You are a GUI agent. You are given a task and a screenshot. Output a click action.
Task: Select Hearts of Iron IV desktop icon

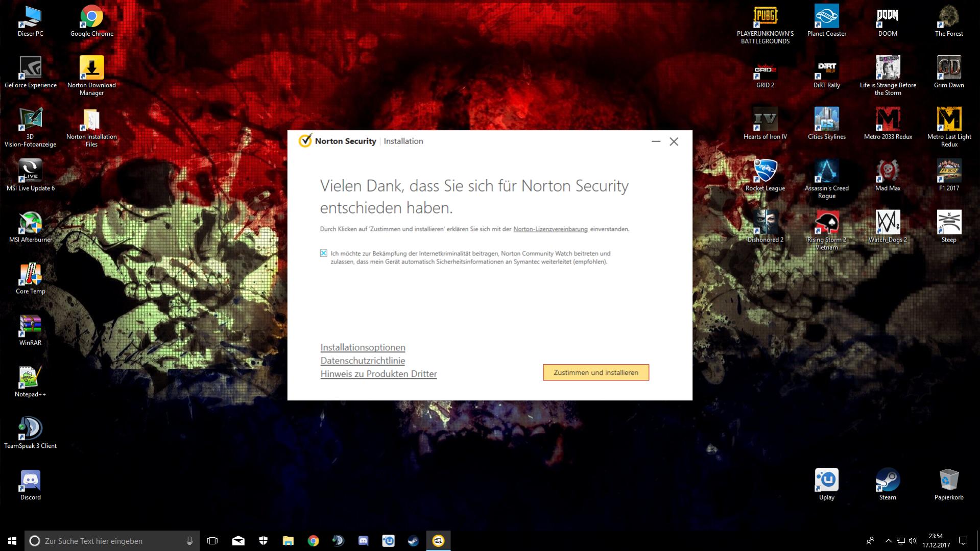[x=766, y=124]
